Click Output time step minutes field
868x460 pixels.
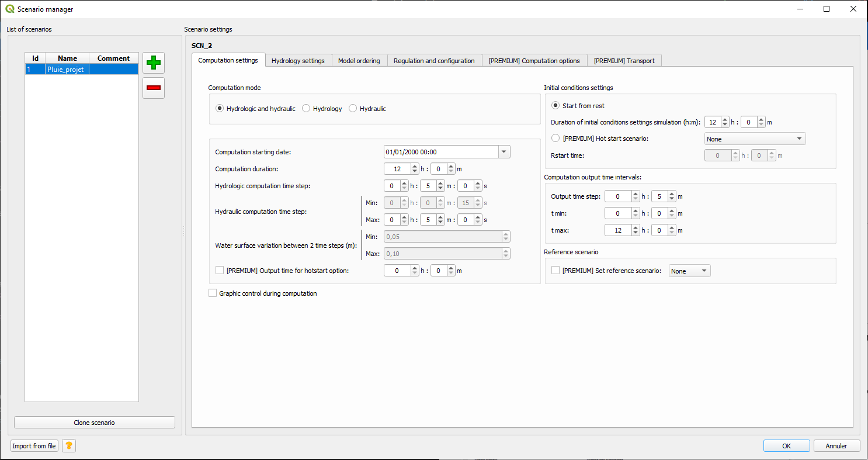point(659,196)
